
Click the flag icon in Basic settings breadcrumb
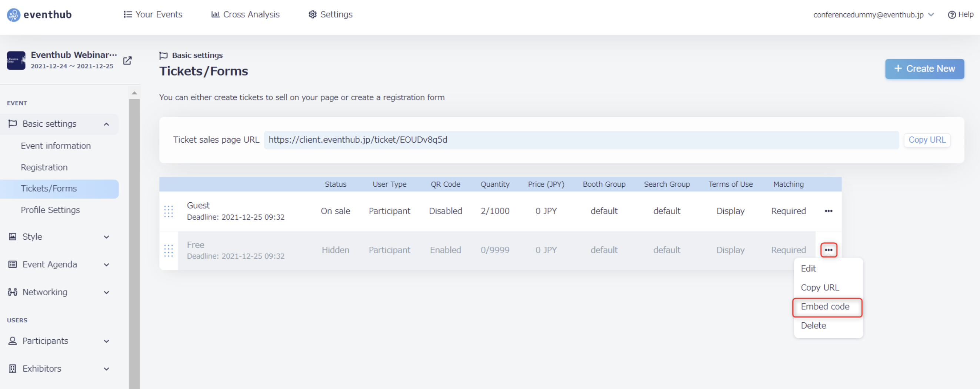tap(163, 56)
